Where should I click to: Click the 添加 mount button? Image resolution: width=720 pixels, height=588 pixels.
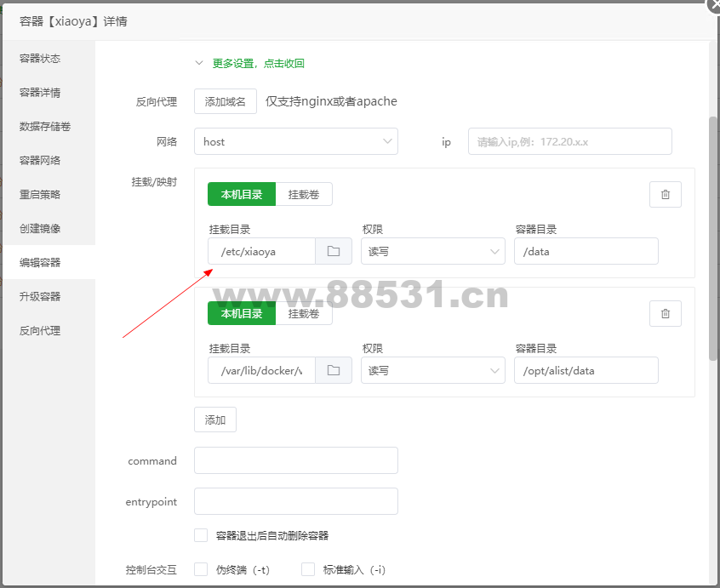point(215,420)
